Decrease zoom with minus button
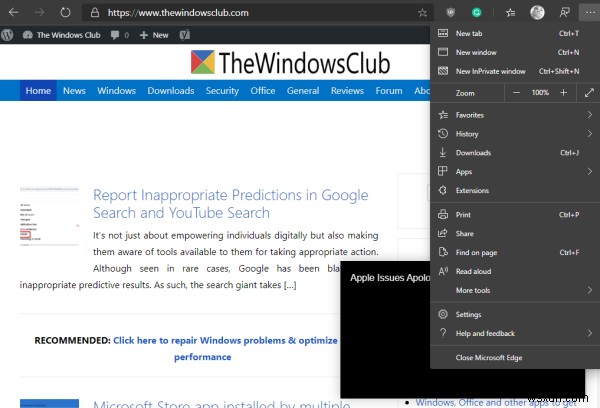The width and height of the screenshot is (600, 408). (x=516, y=93)
